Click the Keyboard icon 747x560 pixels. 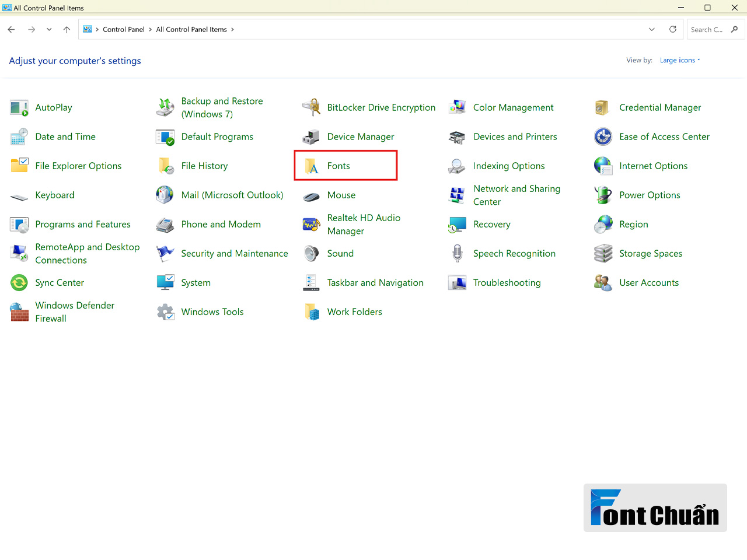click(19, 197)
